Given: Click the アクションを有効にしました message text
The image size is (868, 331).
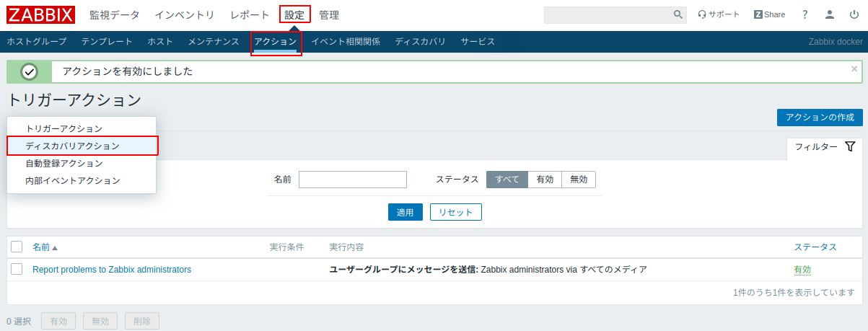Looking at the screenshot, I should click(128, 71).
